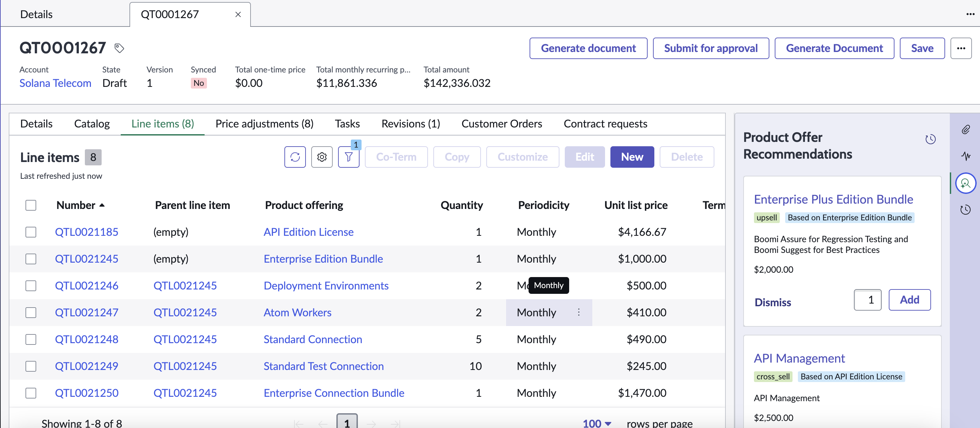This screenshot has width=980, height=428.
Task: Open the API Management recommendation title
Action: tap(799, 358)
